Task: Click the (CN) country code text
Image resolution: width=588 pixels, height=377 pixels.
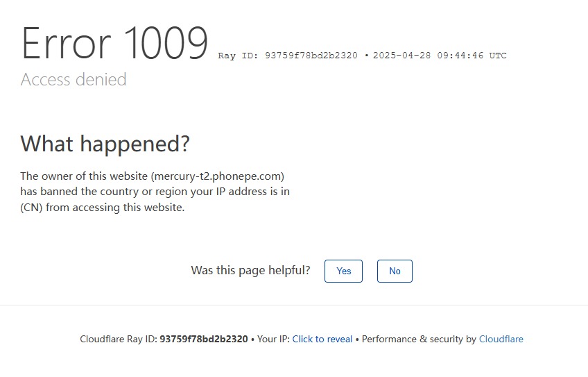Action: (31, 207)
